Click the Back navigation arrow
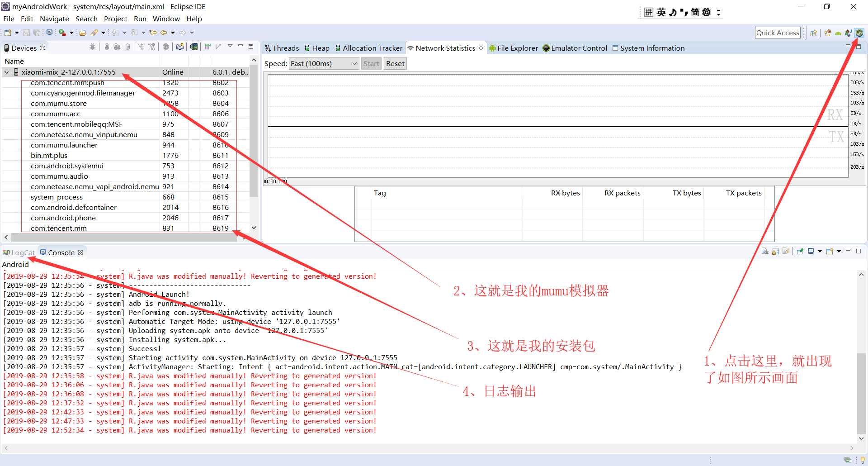 (164, 33)
